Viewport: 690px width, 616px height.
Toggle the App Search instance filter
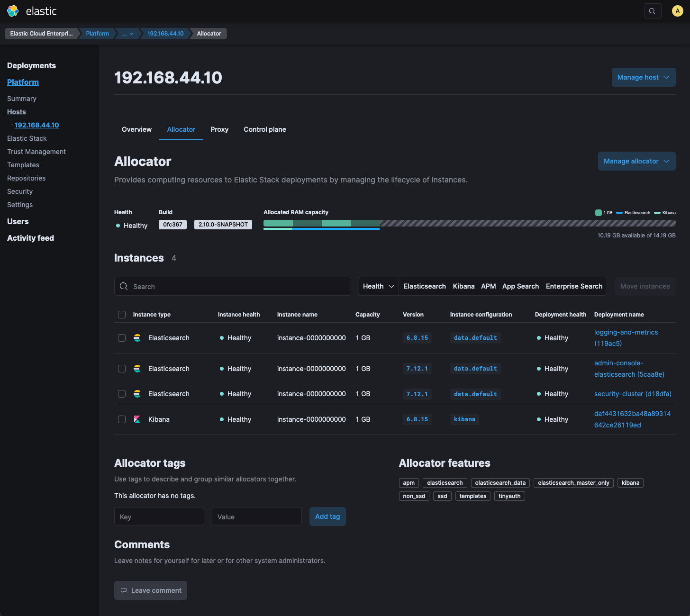pyautogui.click(x=520, y=286)
